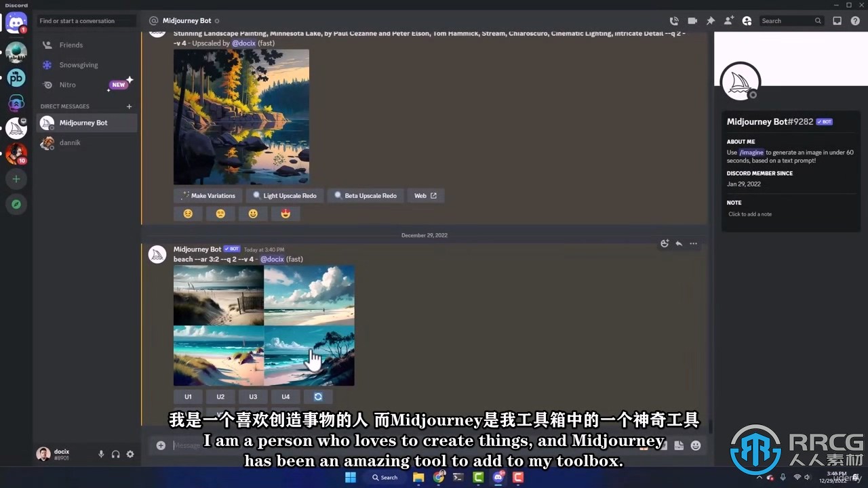The image size is (868, 488).
Task: Click U1 upscale button
Action: (188, 397)
